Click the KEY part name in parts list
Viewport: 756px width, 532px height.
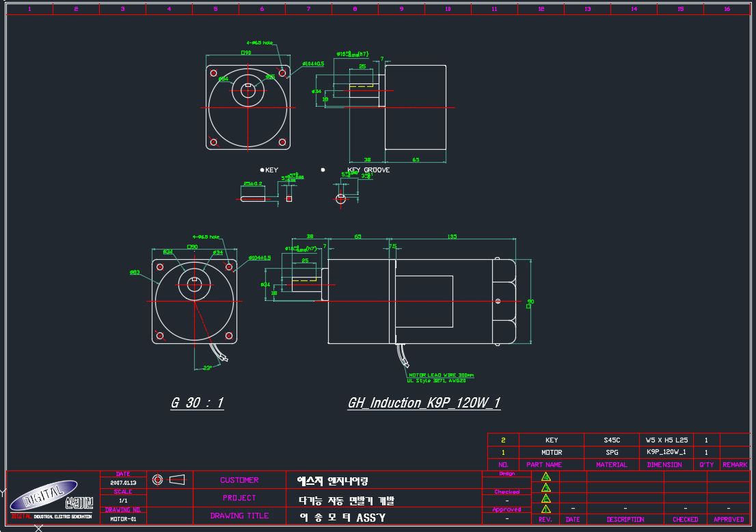552,440
